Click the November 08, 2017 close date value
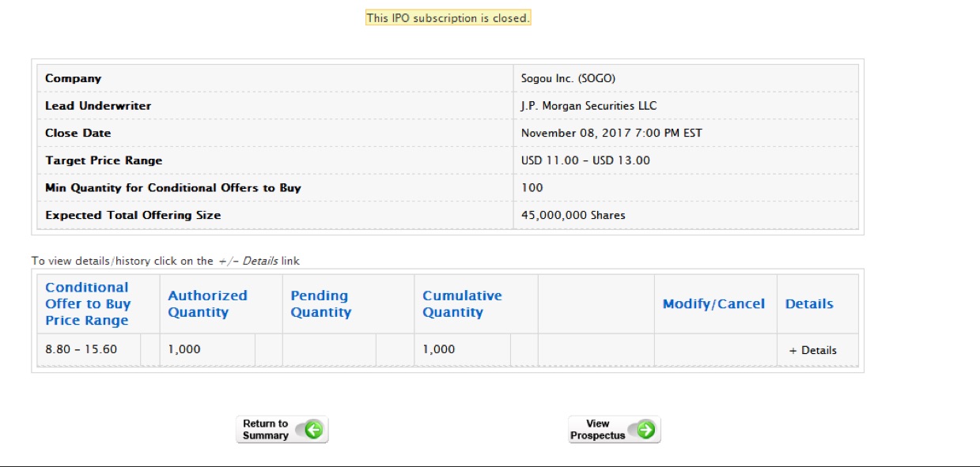Screen dimensions: 980x467 611,133
